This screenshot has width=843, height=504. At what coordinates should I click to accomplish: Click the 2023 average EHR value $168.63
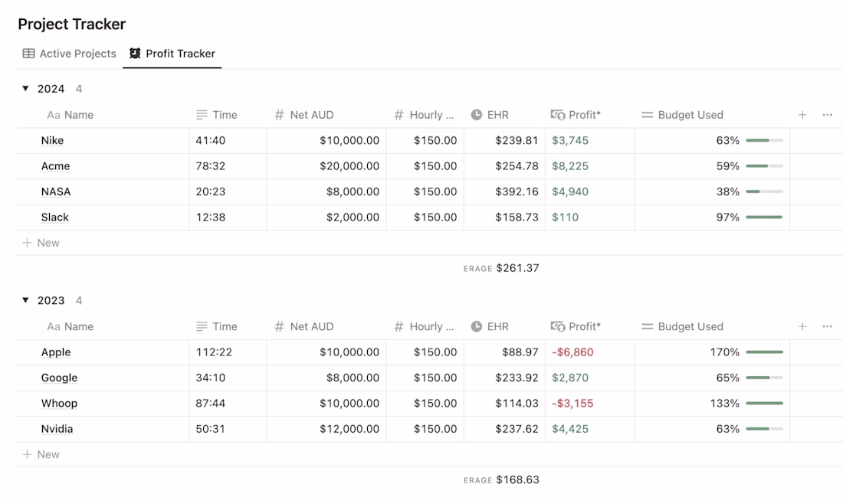pyautogui.click(x=517, y=480)
